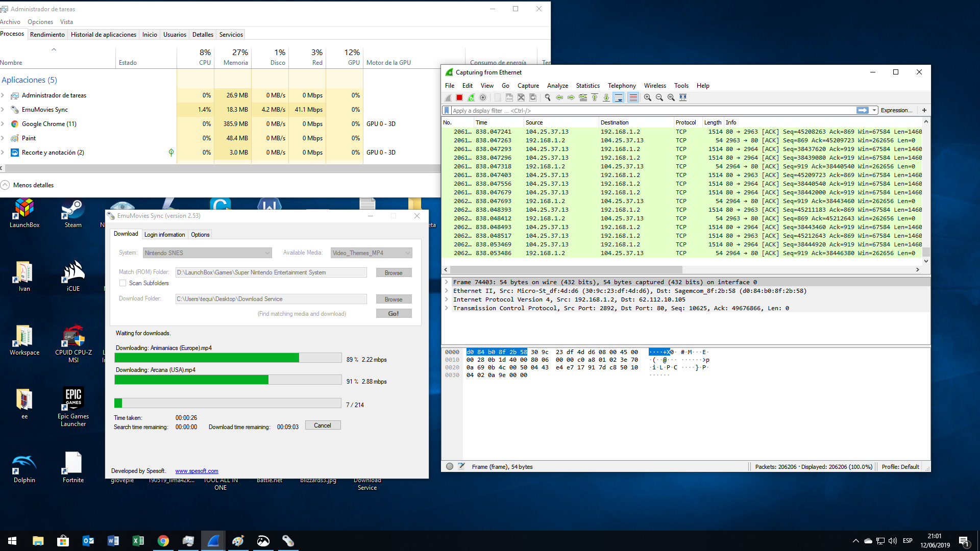The width and height of the screenshot is (980, 551).
Task: Expand the Frame 74403 details row
Action: click(x=447, y=282)
